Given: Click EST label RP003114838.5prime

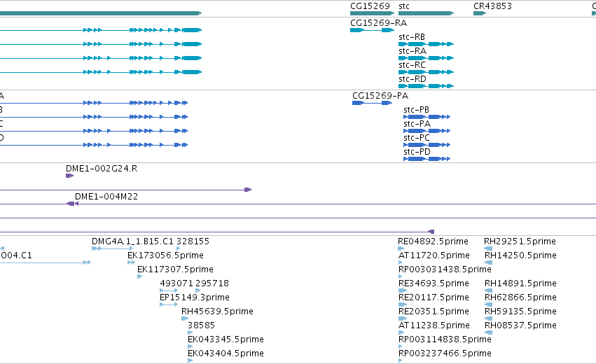Looking at the screenshot, I should point(445,339).
